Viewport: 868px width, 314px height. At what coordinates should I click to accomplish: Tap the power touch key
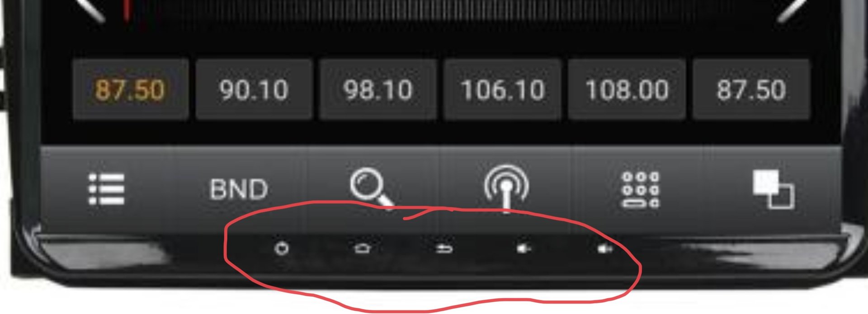click(x=282, y=248)
